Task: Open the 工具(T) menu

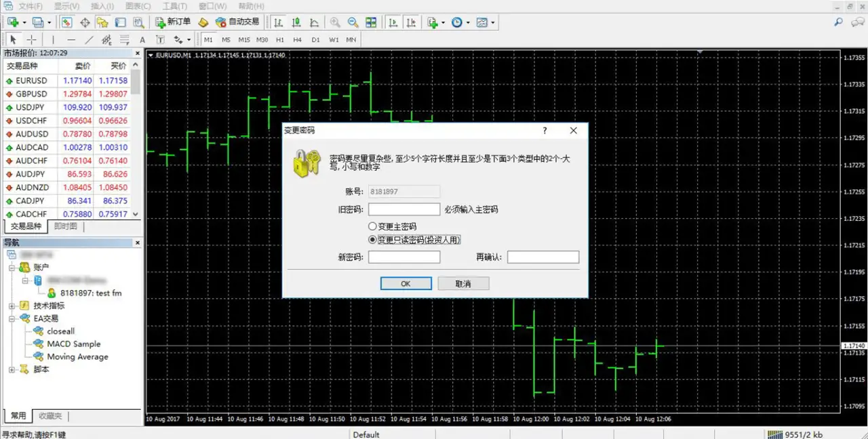Action: pyautogui.click(x=175, y=6)
